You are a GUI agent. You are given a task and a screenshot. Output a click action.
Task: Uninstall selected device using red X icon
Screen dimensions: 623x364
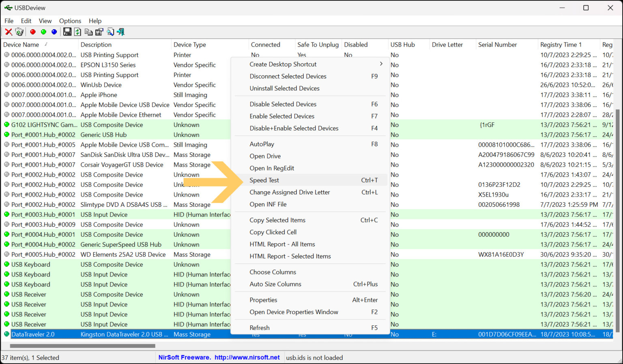point(9,32)
